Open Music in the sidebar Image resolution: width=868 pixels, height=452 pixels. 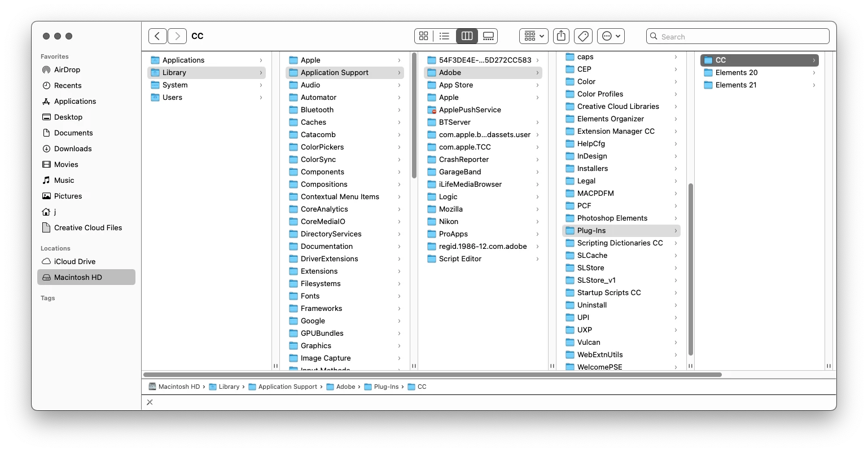(86, 181)
